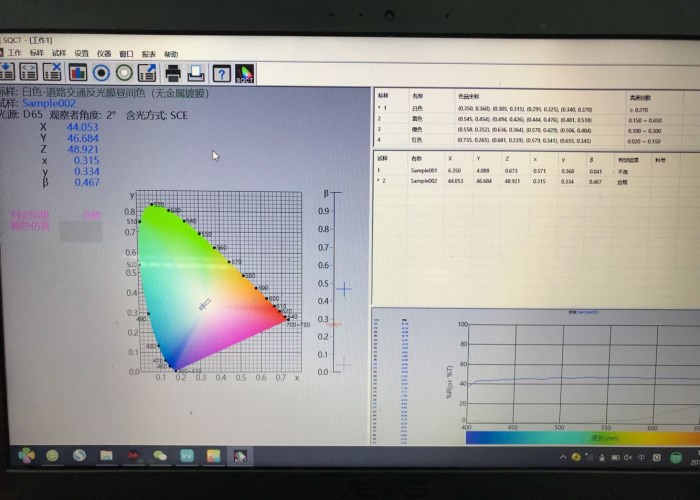
Task: Click the wavelength color bar under the spectrum chart
Action: click(583, 438)
